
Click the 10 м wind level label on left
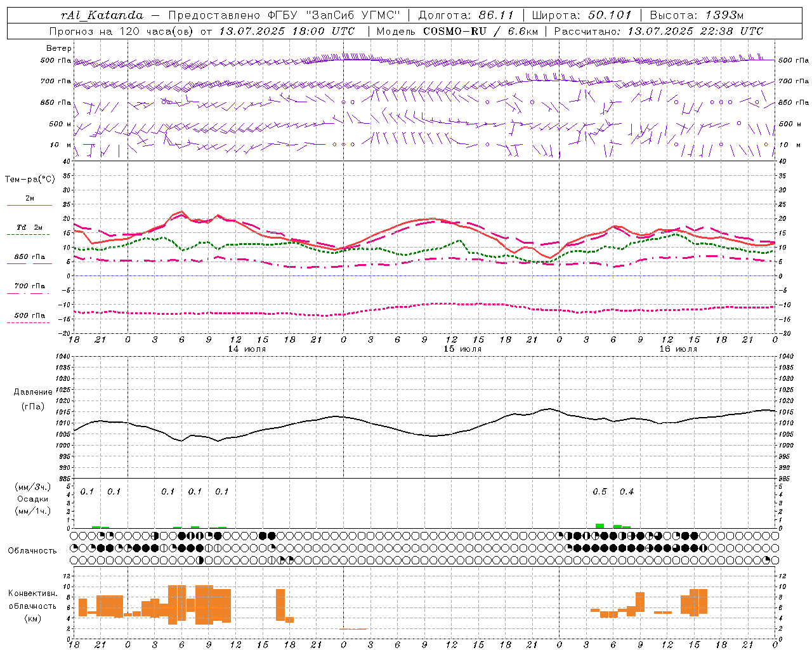(61, 145)
